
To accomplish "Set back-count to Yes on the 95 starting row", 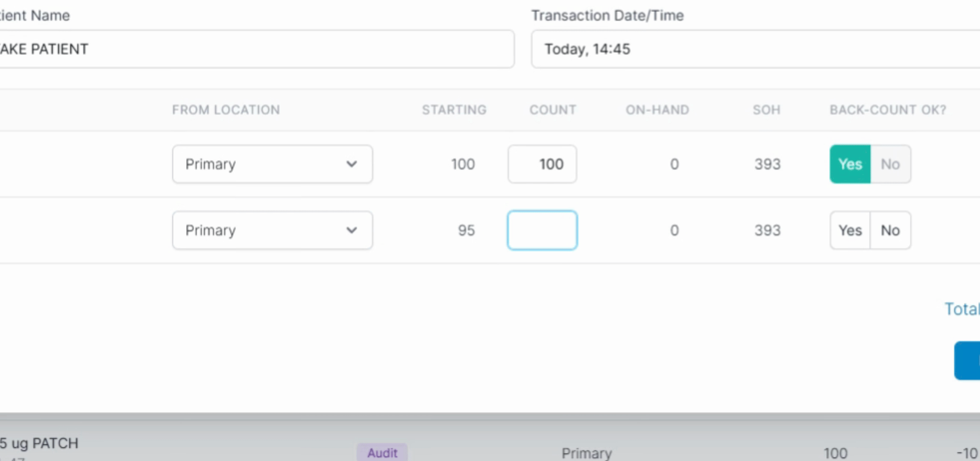I will [x=850, y=230].
